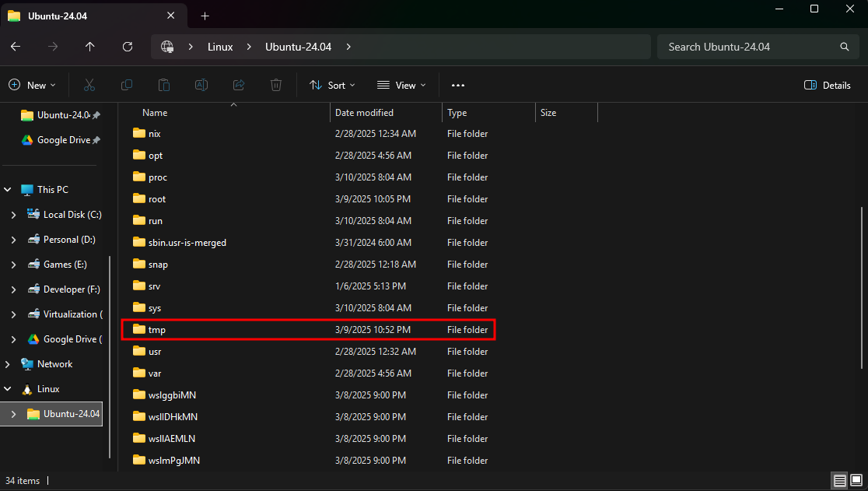868x491 pixels.
Task: Sort by the Date modified column header
Action: click(x=386, y=112)
